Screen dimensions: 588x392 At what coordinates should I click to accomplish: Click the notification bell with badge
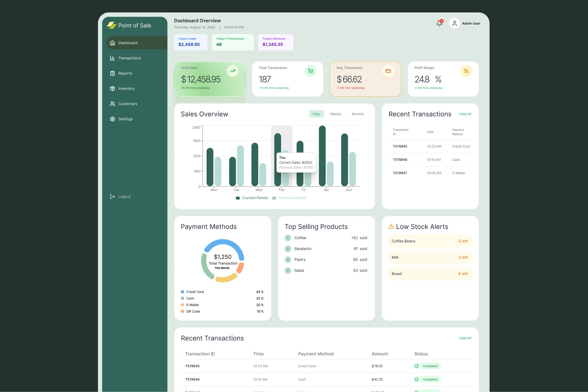(x=439, y=23)
